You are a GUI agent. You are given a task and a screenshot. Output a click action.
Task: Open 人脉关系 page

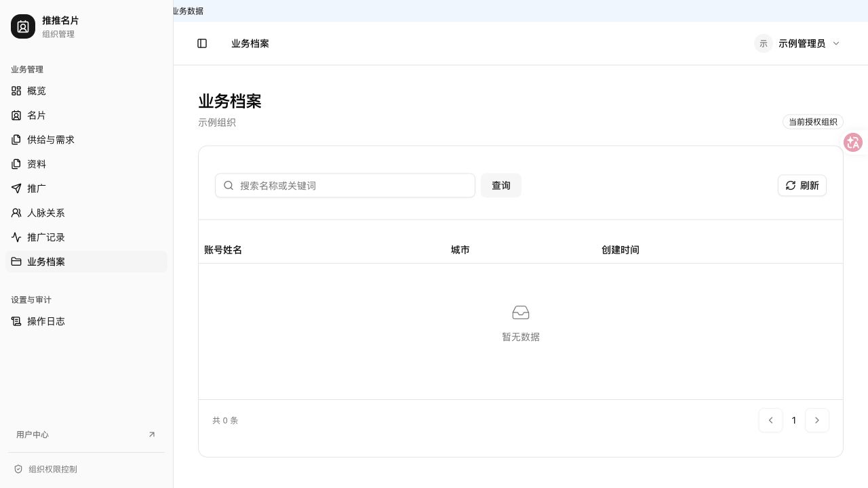coord(86,213)
